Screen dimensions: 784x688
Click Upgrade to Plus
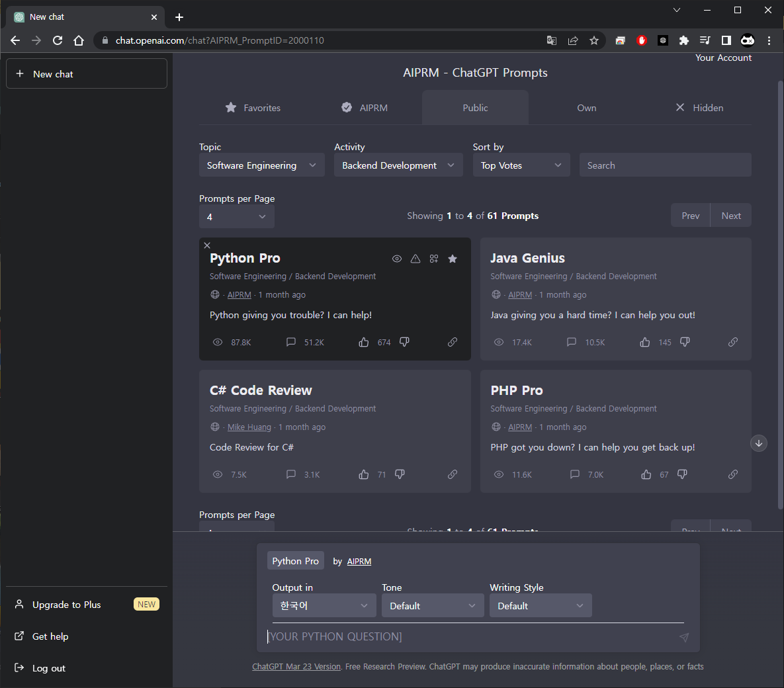[87, 605]
